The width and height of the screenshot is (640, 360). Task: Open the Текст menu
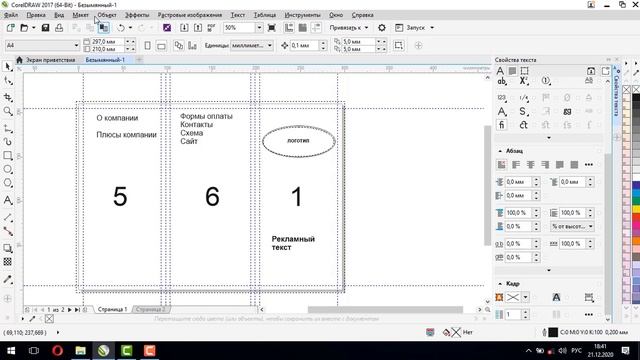238,15
